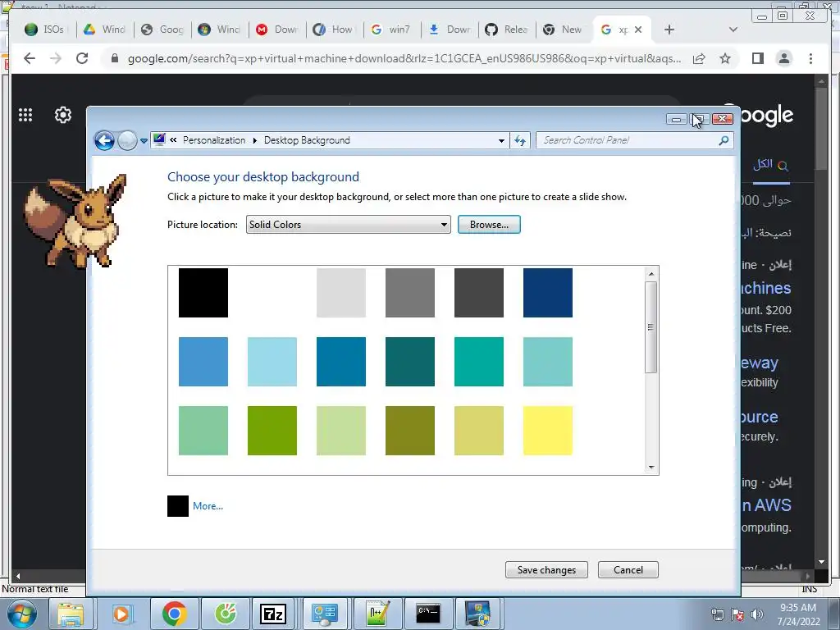Open Notepad++ from taskbar
Viewport: 840px width, 630px height.
click(x=377, y=614)
